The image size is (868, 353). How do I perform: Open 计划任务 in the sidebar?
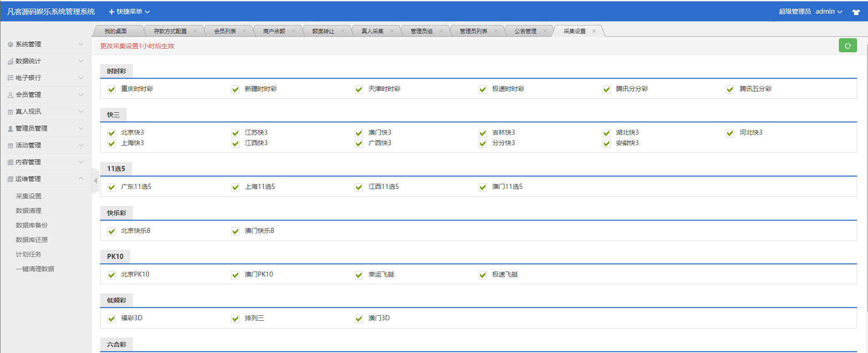[x=29, y=254]
